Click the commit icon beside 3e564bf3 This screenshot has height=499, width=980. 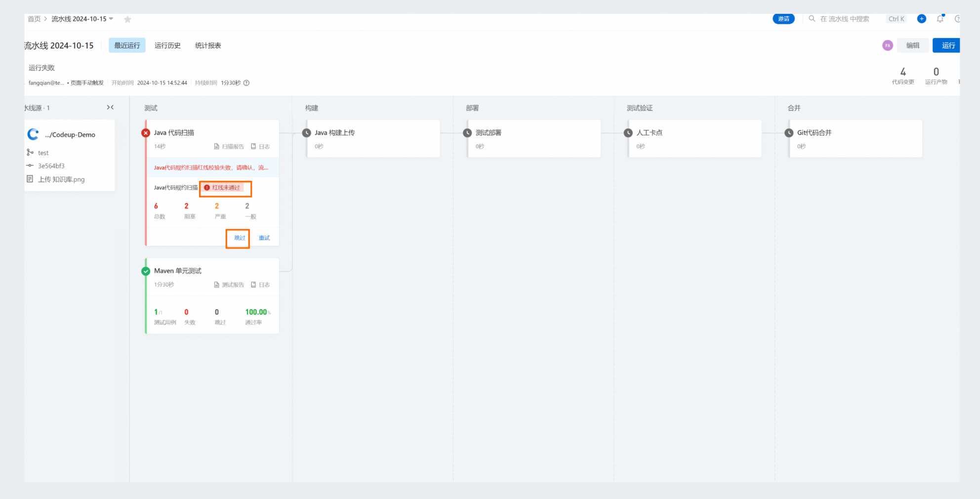[x=30, y=166]
